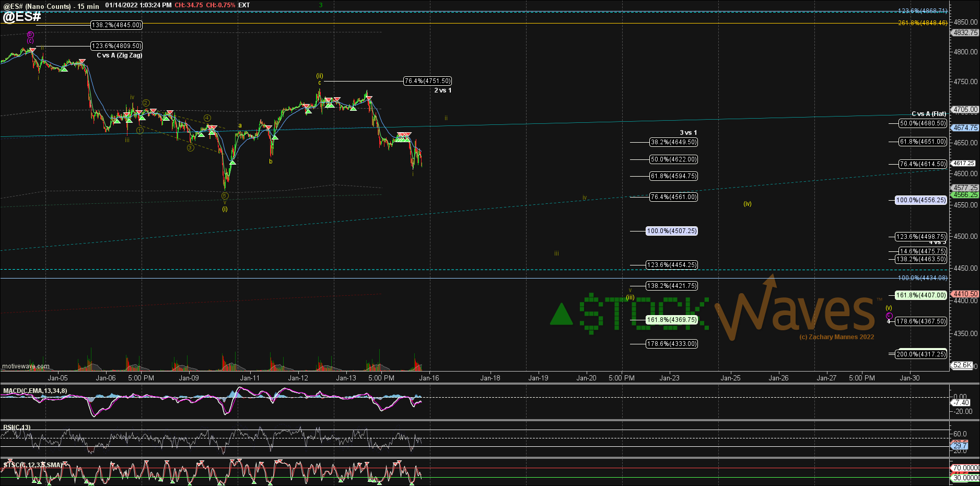Click the @ES# symbol title

pos(22,17)
